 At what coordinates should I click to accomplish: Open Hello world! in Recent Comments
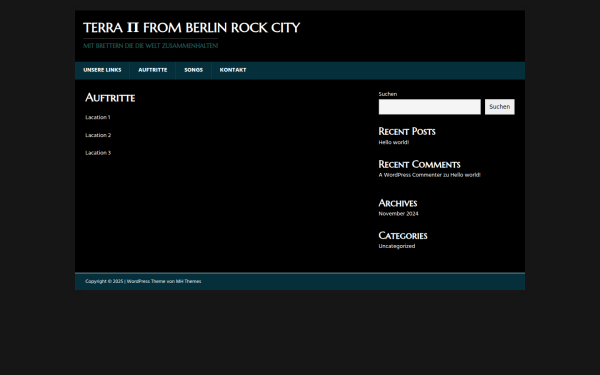pyautogui.click(x=465, y=175)
